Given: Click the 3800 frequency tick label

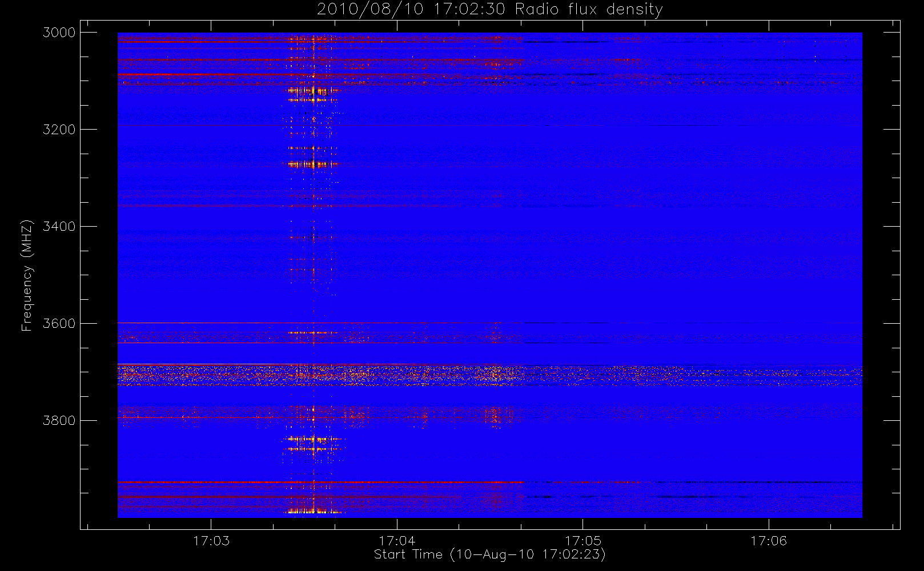Looking at the screenshot, I should pos(59,421).
